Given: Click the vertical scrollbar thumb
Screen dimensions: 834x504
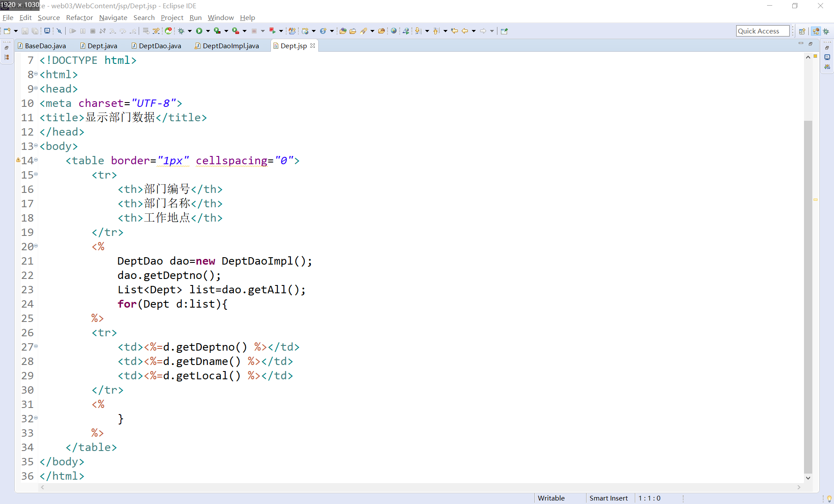Looking at the screenshot, I should tap(808, 296).
